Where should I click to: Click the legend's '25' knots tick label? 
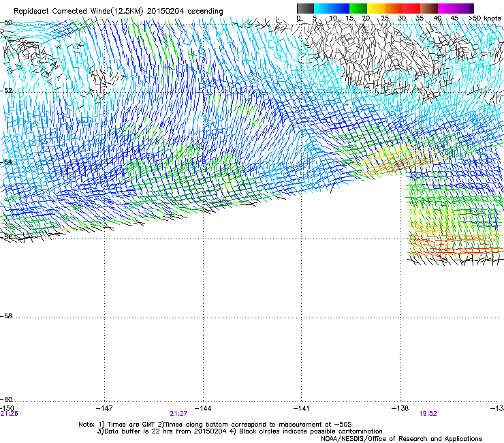(384, 18)
